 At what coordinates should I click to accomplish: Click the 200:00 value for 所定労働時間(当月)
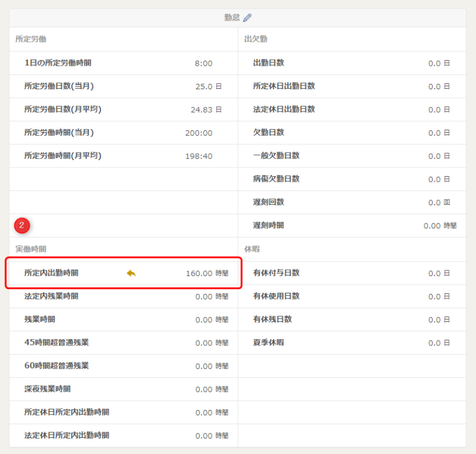(198, 133)
